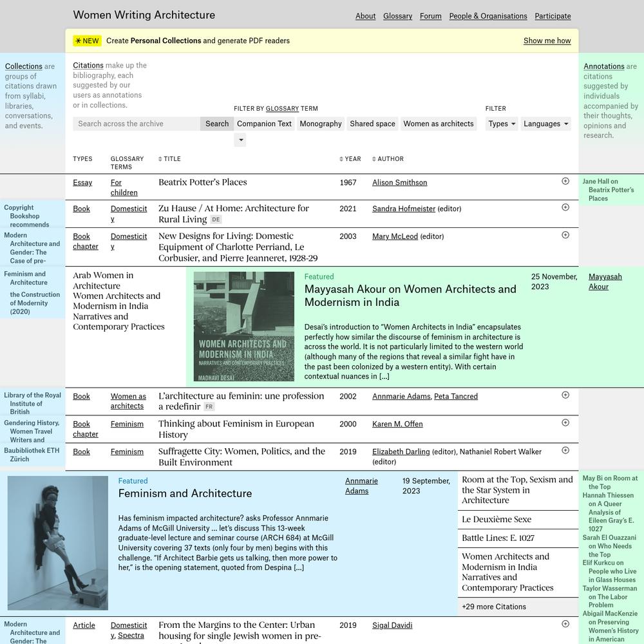Viewport: 644px width, 644px height.
Task: Filter by Companion Text term
Action: tap(264, 124)
